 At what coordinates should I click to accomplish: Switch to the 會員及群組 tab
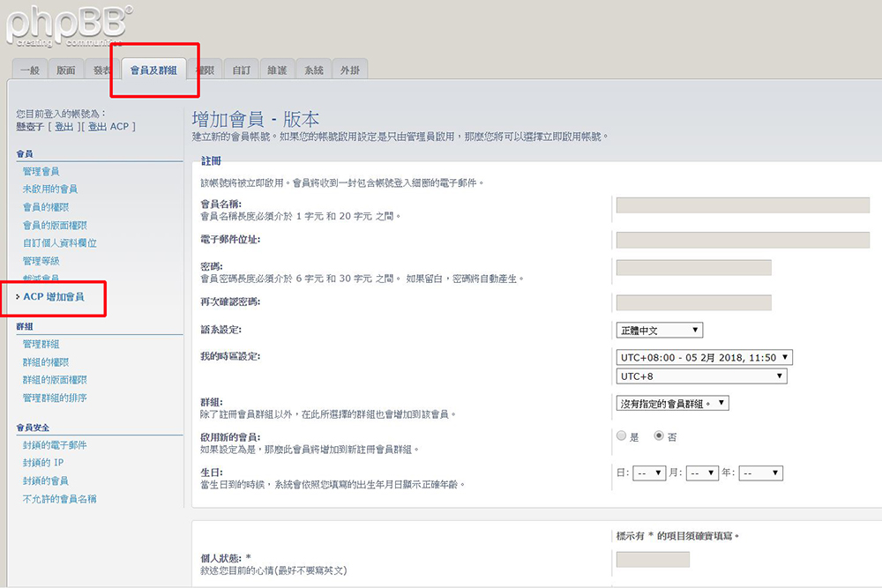click(153, 71)
